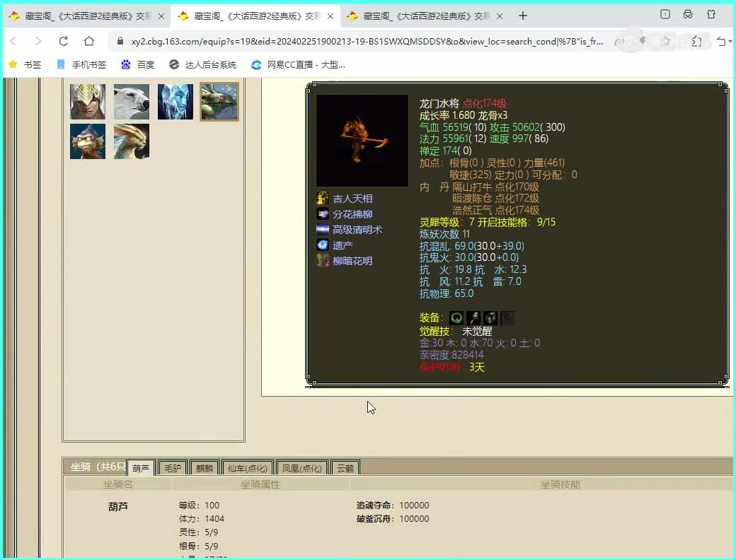The width and height of the screenshot is (736, 560).
Task: Open the incognito spy-hat icon
Action: (688, 15)
